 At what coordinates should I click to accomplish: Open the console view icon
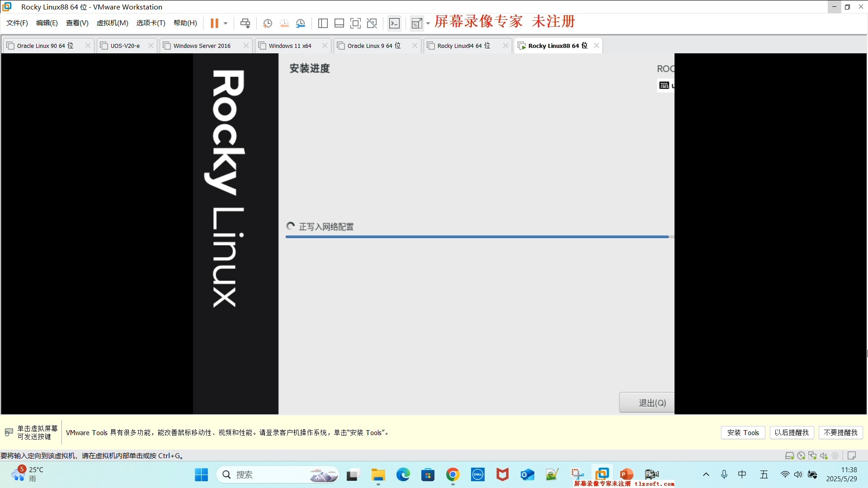click(395, 23)
